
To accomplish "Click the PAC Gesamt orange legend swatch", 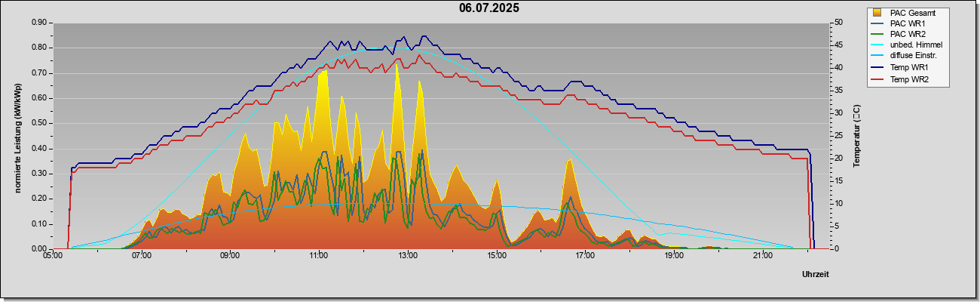I will click(x=877, y=13).
